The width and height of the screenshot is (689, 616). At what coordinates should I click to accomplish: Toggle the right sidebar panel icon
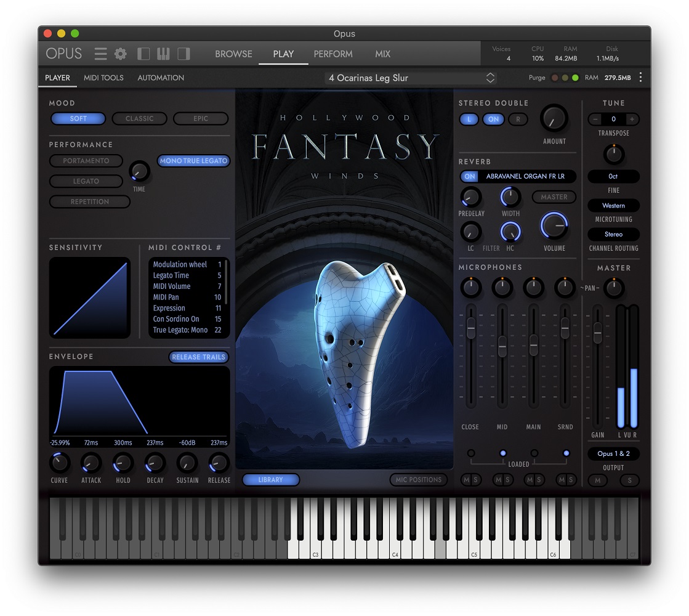pos(183,54)
